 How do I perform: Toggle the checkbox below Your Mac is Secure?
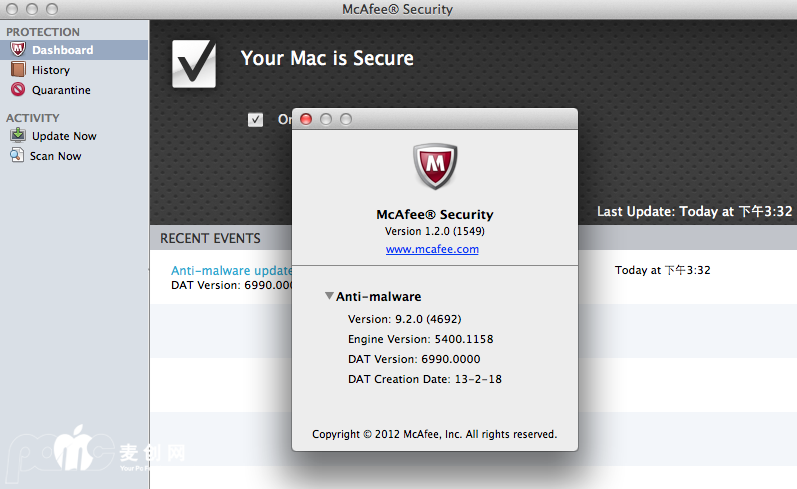click(256, 120)
